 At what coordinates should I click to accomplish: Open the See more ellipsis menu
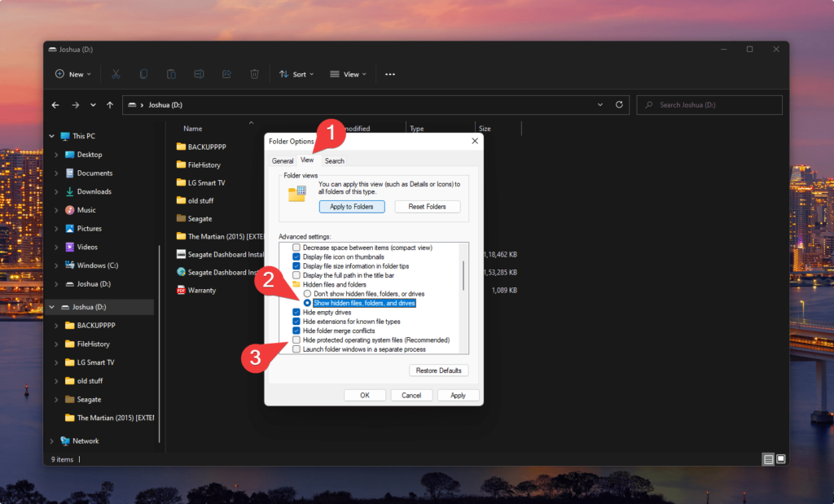point(390,74)
